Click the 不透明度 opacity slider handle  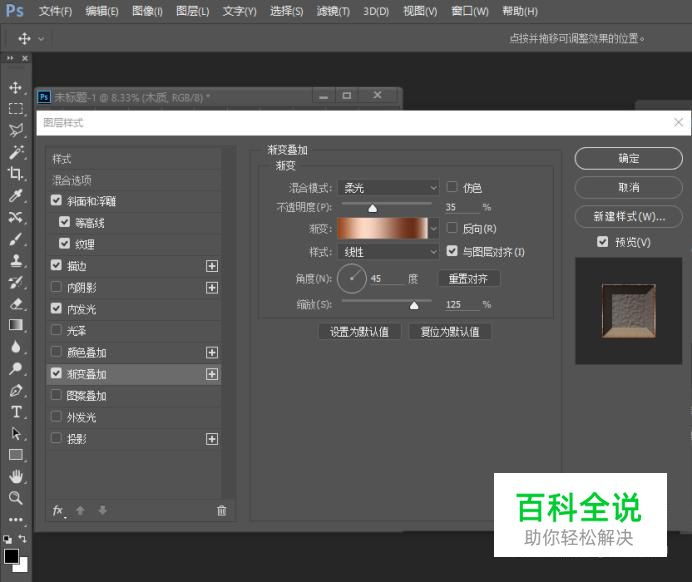tap(373, 208)
